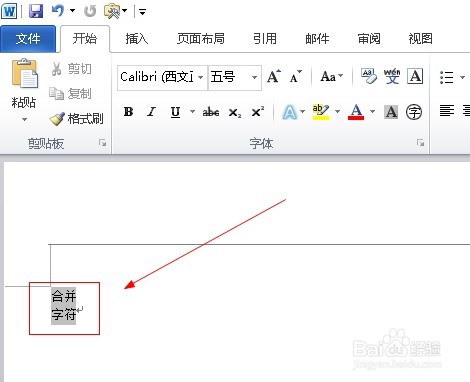Open the 引用 tab

265,39
